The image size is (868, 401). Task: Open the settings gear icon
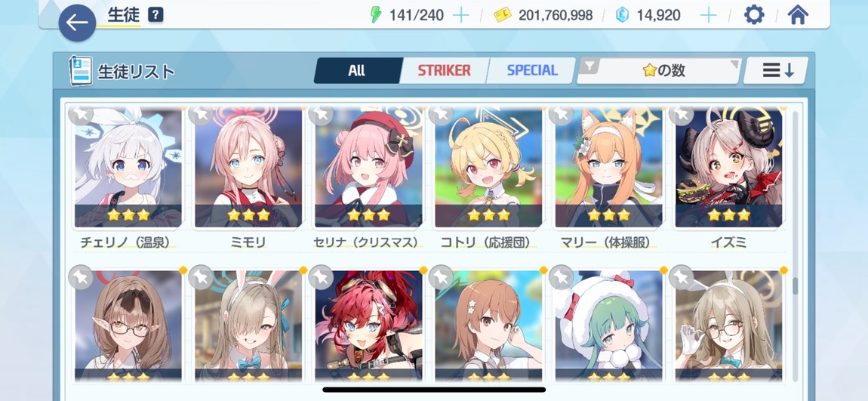pyautogui.click(x=754, y=15)
